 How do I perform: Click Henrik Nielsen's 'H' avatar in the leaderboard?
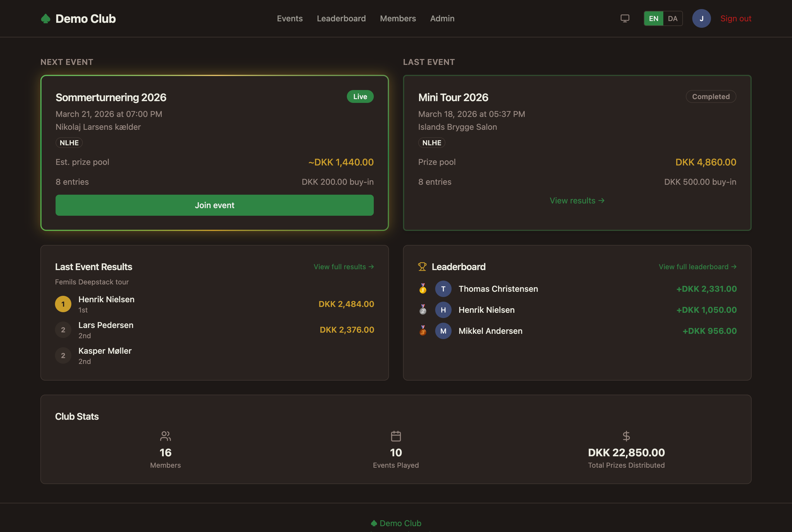point(443,310)
